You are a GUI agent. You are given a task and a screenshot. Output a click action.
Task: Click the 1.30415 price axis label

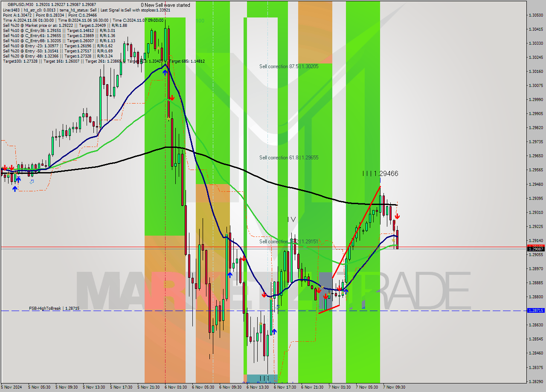pyautogui.click(x=536, y=29)
